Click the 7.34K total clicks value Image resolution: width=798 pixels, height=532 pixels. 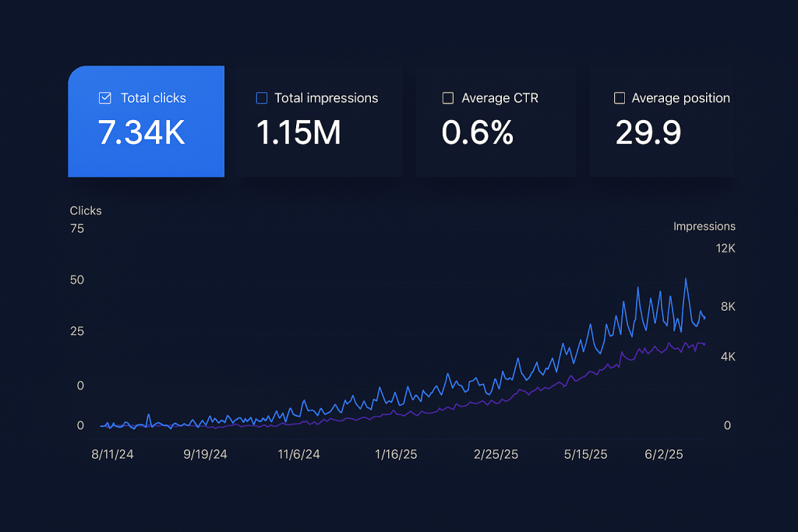click(x=141, y=133)
